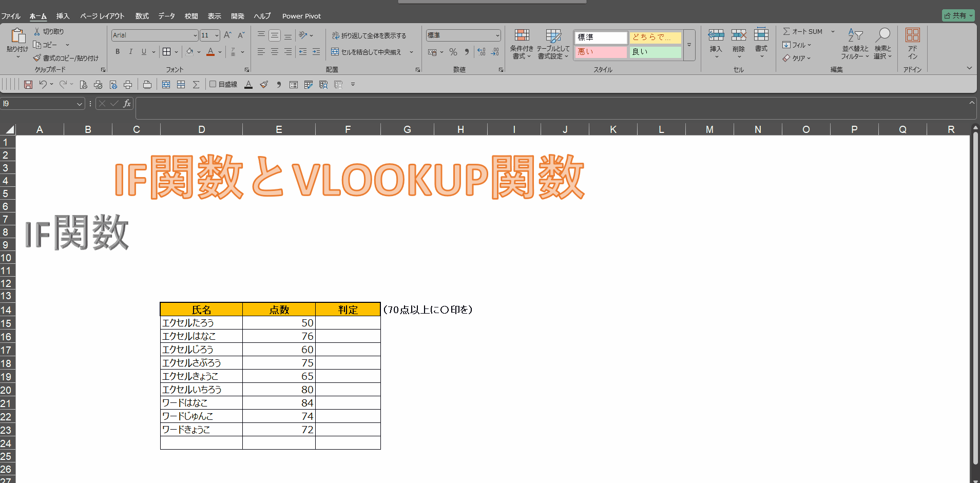The width and height of the screenshot is (980, 483).
Task: Click the Conditional Formatting icon
Action: (x=522, y=36)
